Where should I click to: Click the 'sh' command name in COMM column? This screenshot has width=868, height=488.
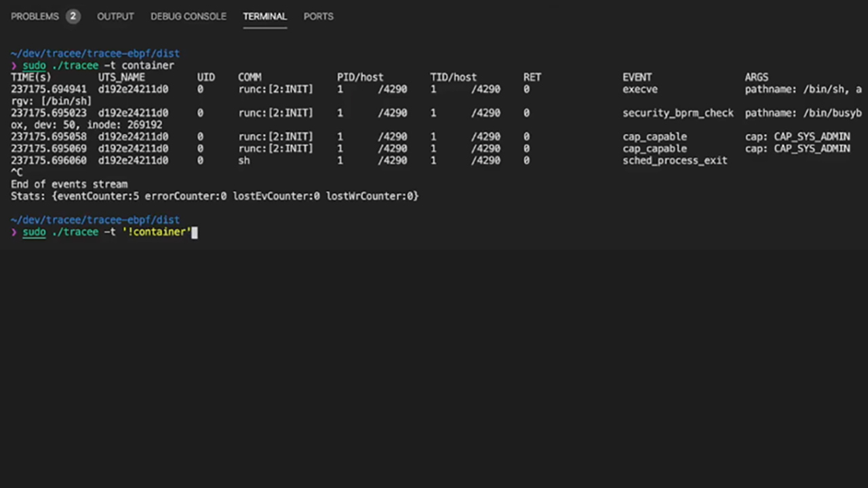pos(244,161)
